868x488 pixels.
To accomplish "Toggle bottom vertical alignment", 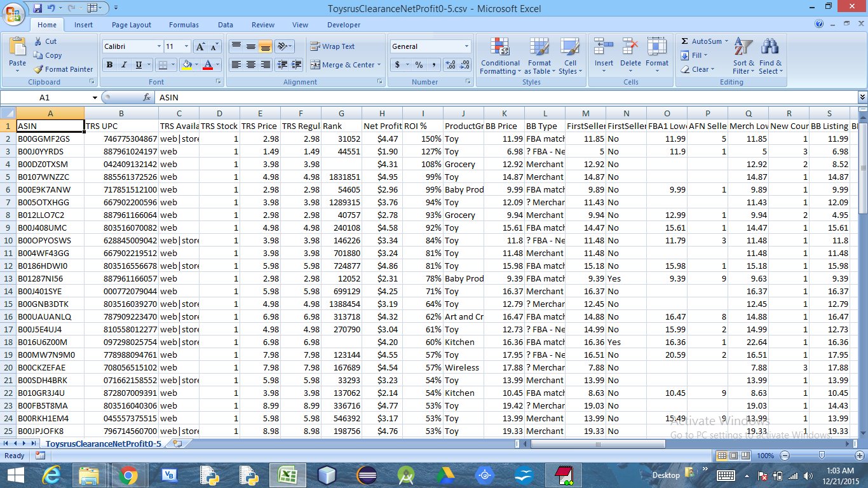I will 266,46.
